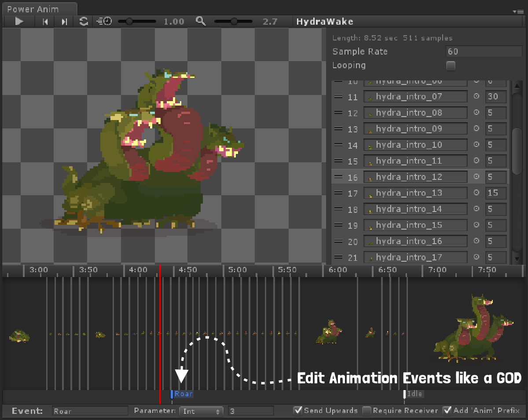Toggle Add 'Anim' Prefix checkbox
528x420 pixels.
point(447,410)
